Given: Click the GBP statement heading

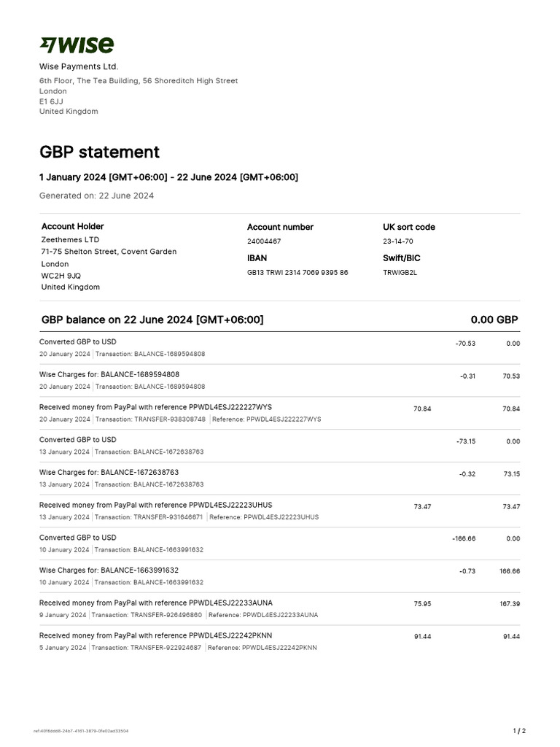Looking at the screenshot, I should point(99,152).
